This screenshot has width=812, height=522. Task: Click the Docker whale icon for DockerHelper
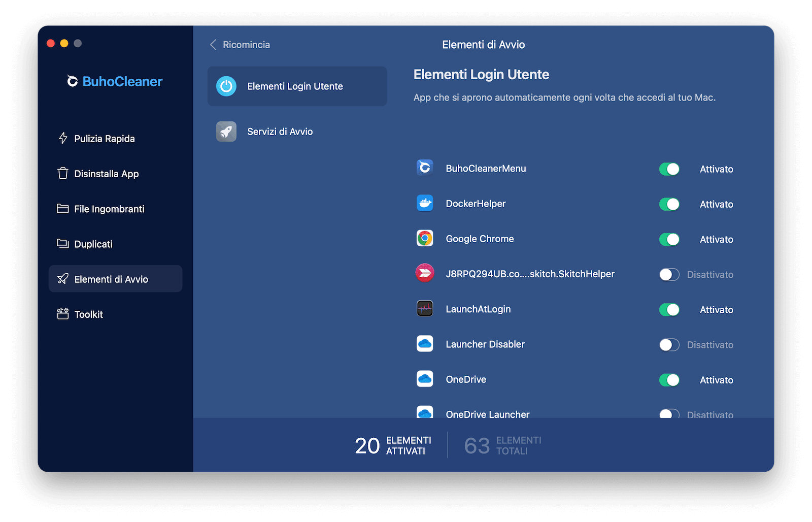pos(425,204)
